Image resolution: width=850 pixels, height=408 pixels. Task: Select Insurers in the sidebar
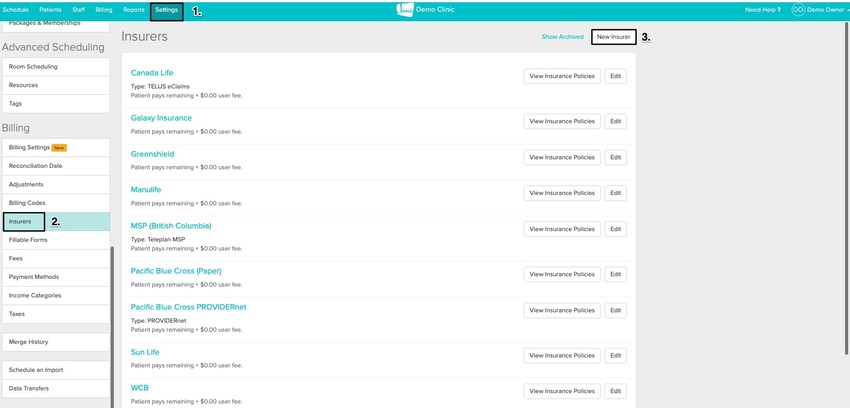(55, 222)
